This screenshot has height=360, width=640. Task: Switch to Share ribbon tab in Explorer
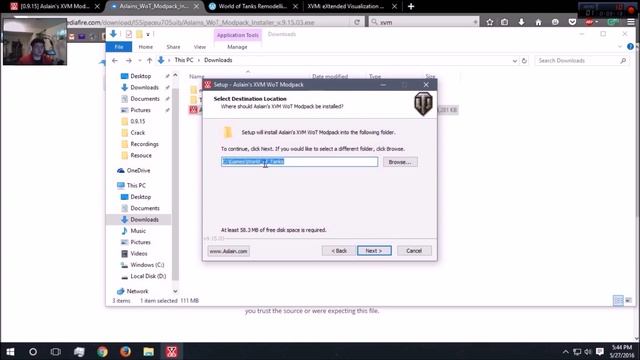click(173, 47)
